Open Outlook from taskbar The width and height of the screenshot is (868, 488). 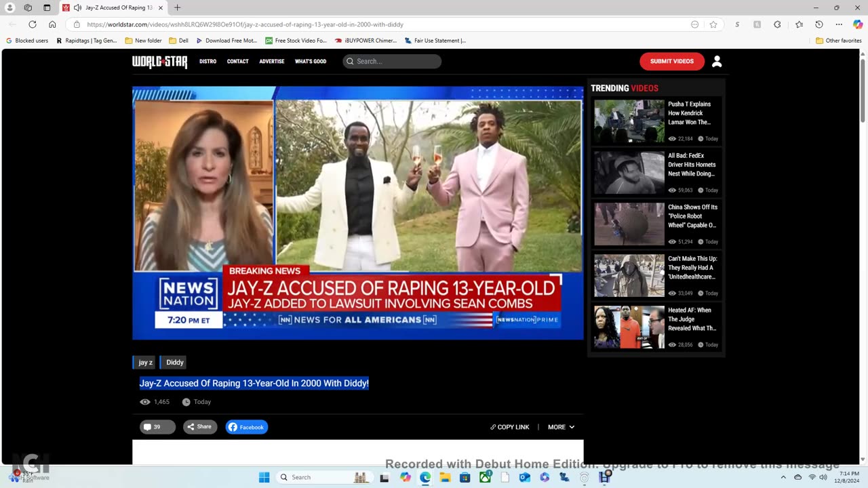pyautogui.click(x=525, y=477)
